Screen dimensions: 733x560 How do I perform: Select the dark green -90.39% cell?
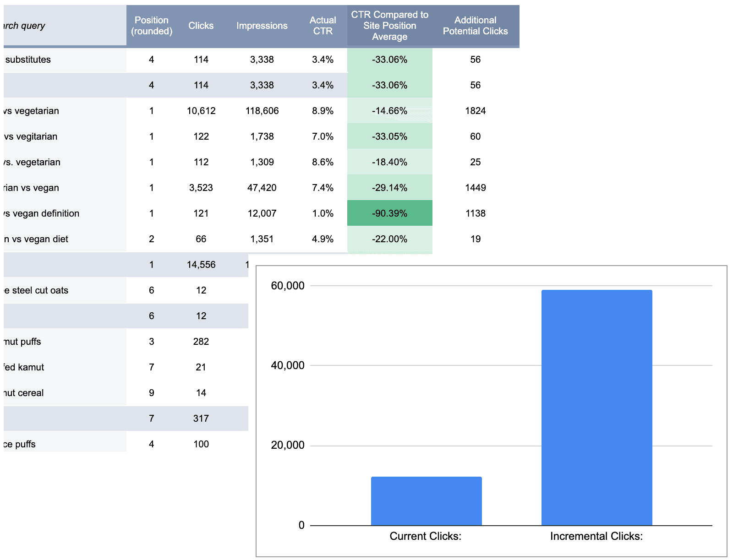[x=389, y=213]
